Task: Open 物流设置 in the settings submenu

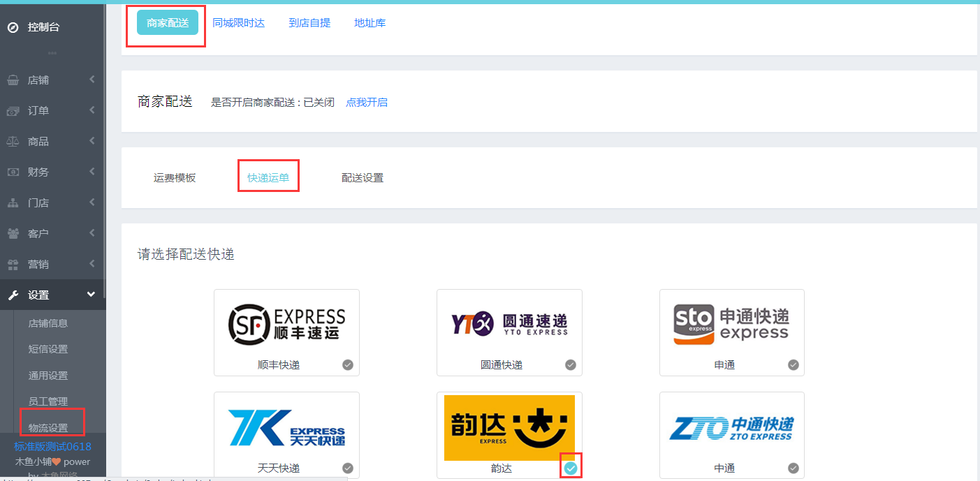Action: coord(48,428)
